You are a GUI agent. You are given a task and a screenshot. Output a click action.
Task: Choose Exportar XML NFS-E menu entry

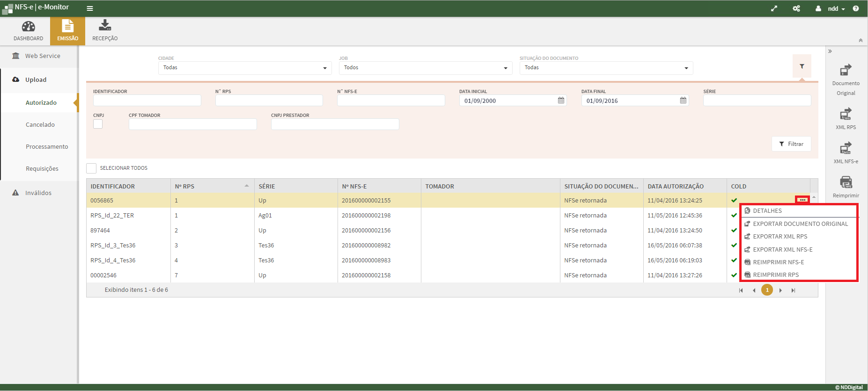point(782,250)
